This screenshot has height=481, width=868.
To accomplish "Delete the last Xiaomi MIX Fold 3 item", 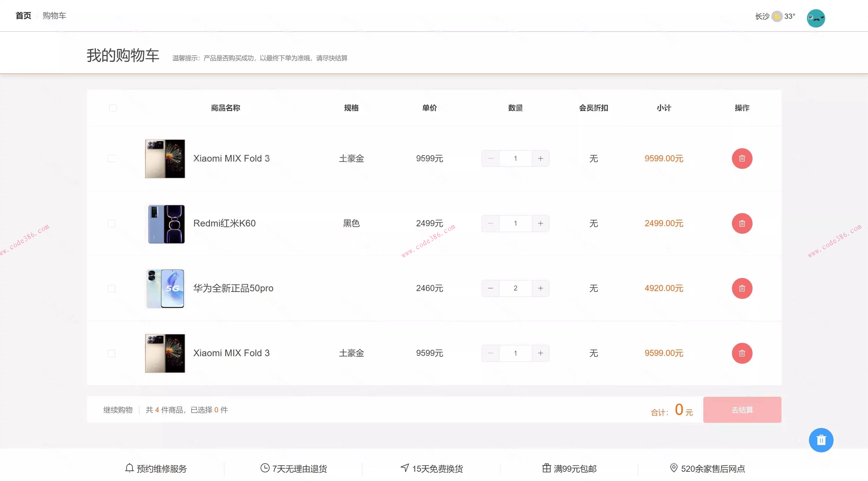I will click(742, 353).
